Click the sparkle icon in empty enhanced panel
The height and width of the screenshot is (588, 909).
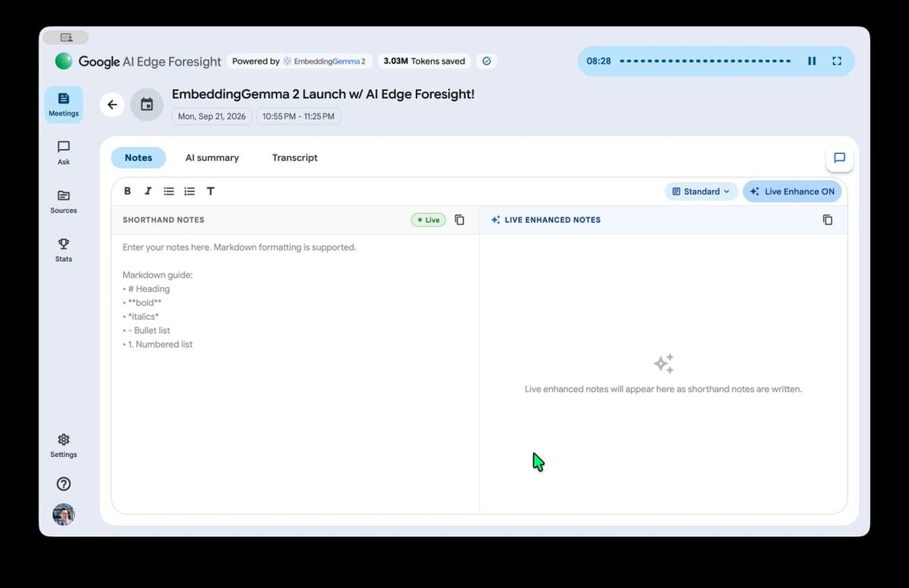(664, 364)
